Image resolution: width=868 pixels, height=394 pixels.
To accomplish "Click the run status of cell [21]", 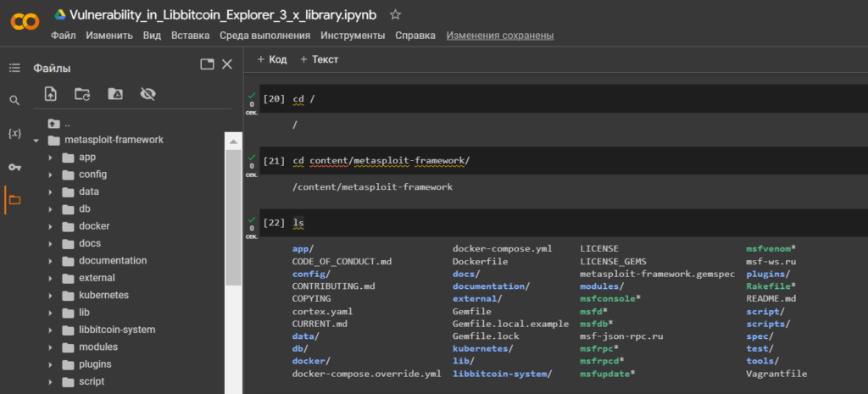I will click(252, 165).
